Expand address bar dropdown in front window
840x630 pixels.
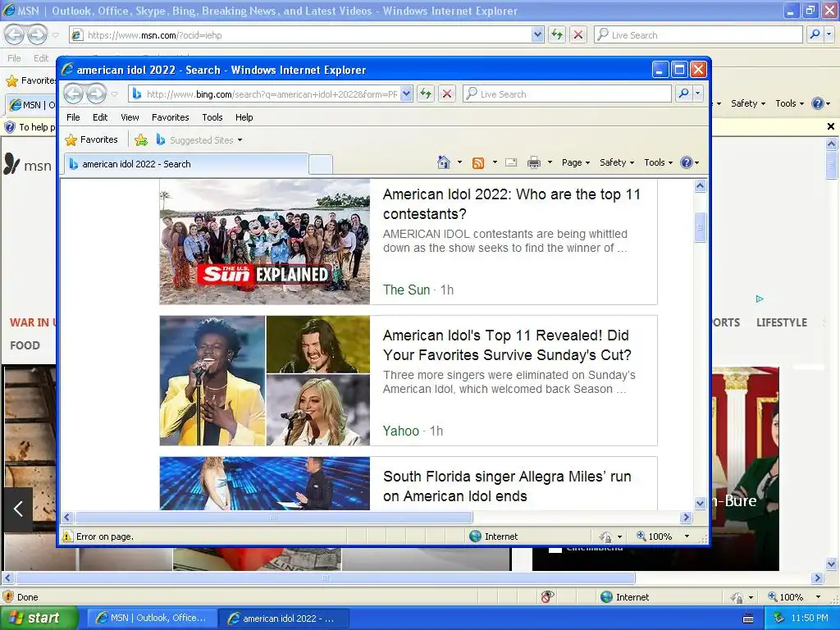(x=407, y=94)
